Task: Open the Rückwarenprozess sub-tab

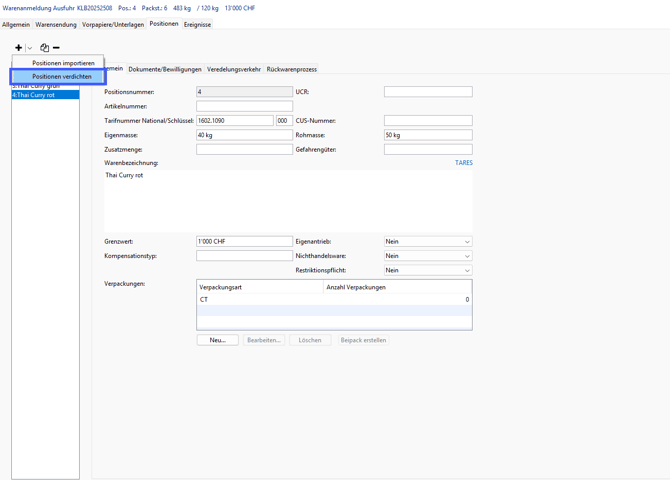Action: (292, 69)
